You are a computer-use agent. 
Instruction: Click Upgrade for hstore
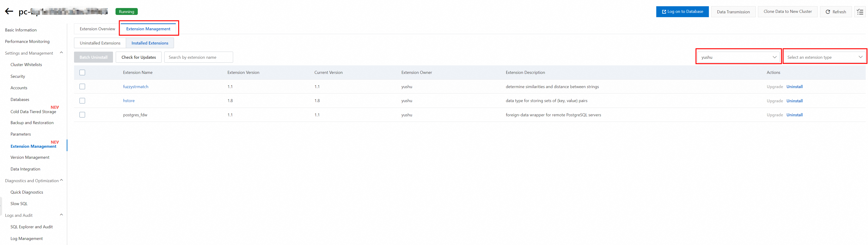[775, 101]
